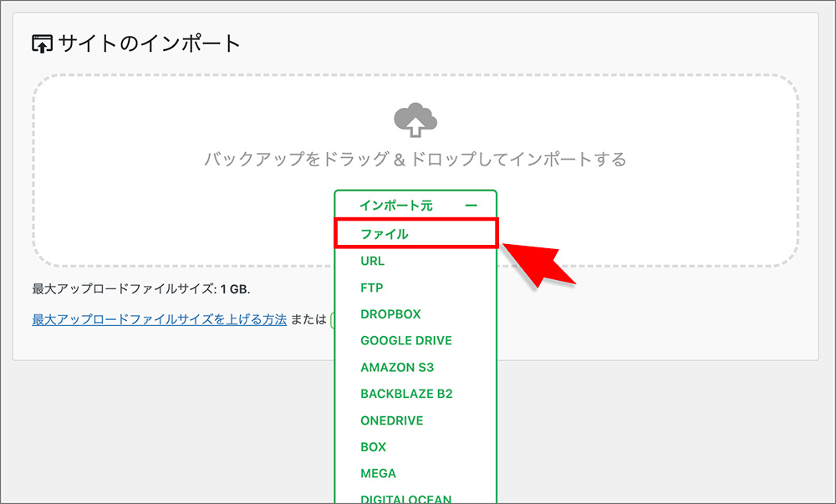
Task: Click the 最大アップロードファイルサイズ: 1 GB. text
Action: click(141, 288)
